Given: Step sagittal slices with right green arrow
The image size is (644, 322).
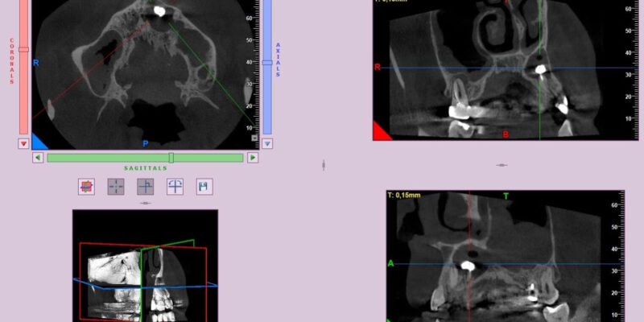Looking at the screenshot, I should coord(253,158).
